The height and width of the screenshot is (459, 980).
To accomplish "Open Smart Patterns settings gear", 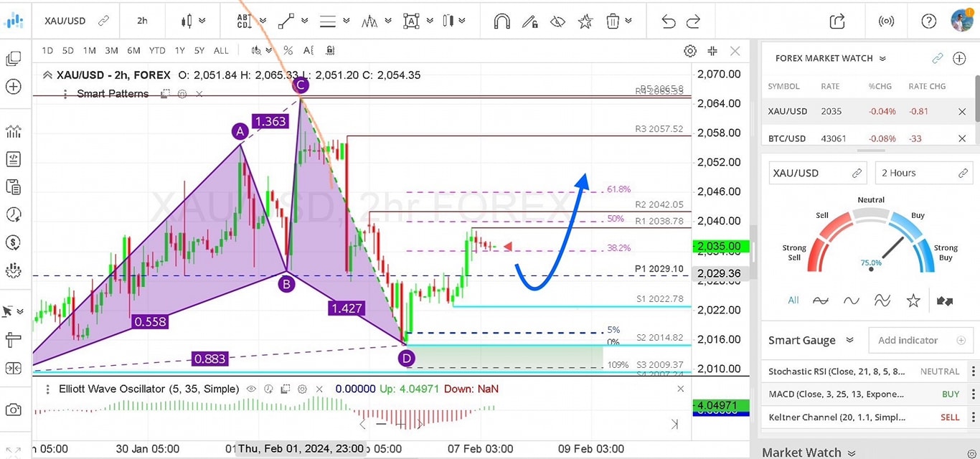I will click(x=182, y=94).
